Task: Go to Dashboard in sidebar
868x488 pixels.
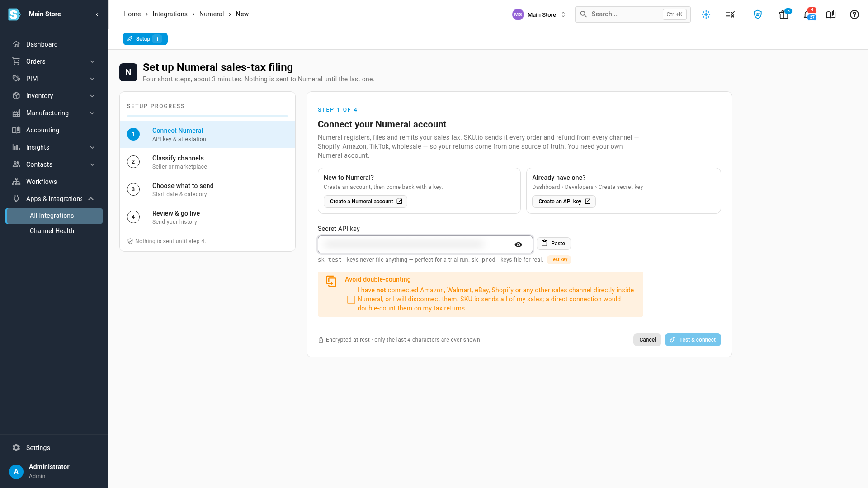Action: pyautogui.click(x=54, y=44)
